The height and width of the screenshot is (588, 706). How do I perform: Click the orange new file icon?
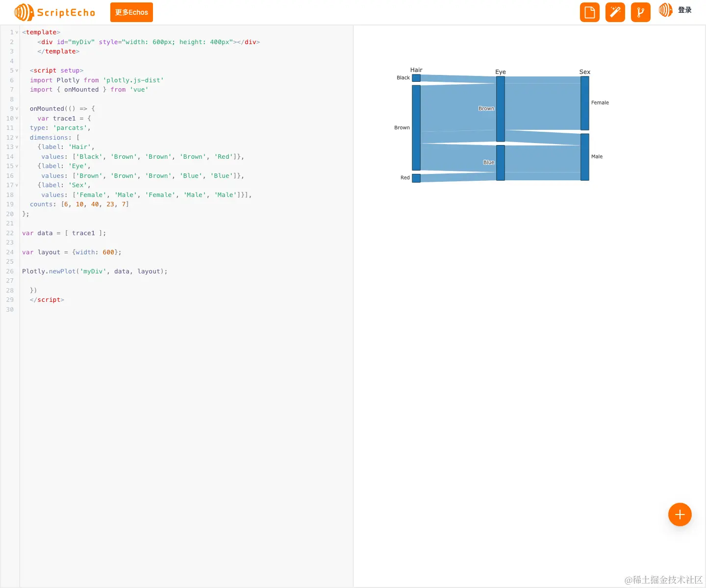590,12
